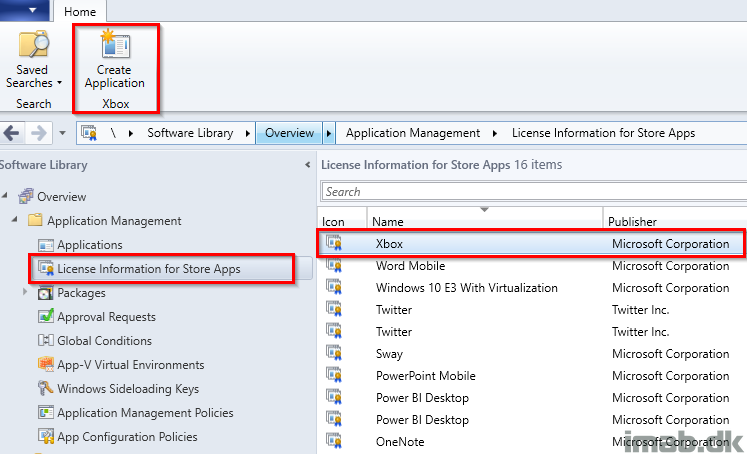The image size is (747, 454).
Task: Sort list by the Publisher column
Action: (632, 222)
